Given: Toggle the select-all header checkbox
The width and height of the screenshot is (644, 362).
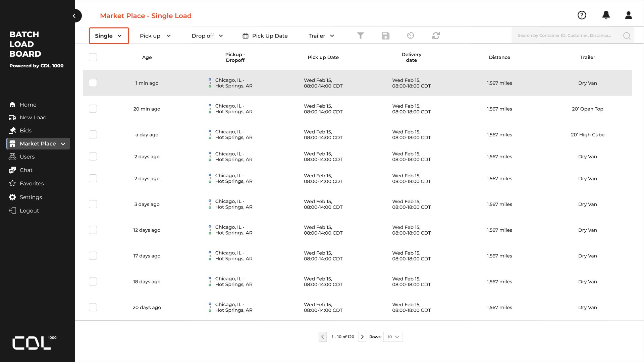Looking at the screenshot, I should coord(93,57).
